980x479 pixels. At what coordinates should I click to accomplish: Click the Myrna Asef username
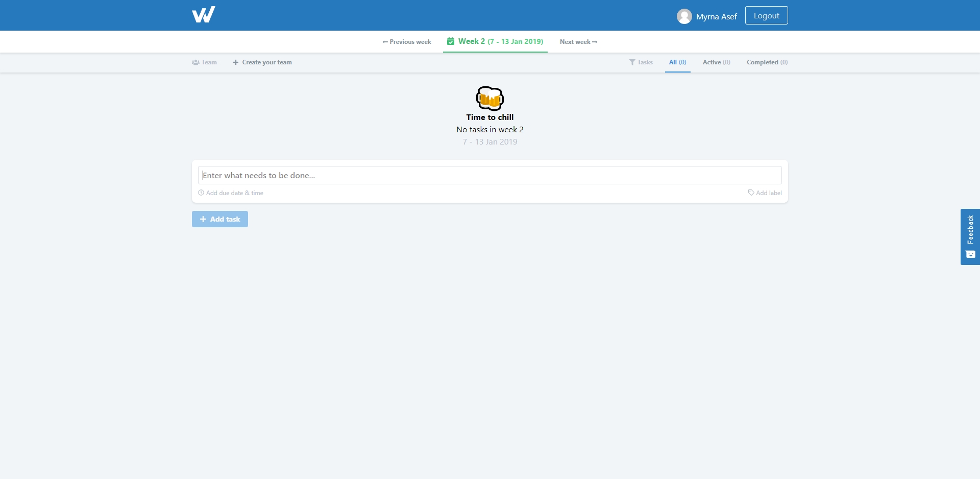pos(716,16)
